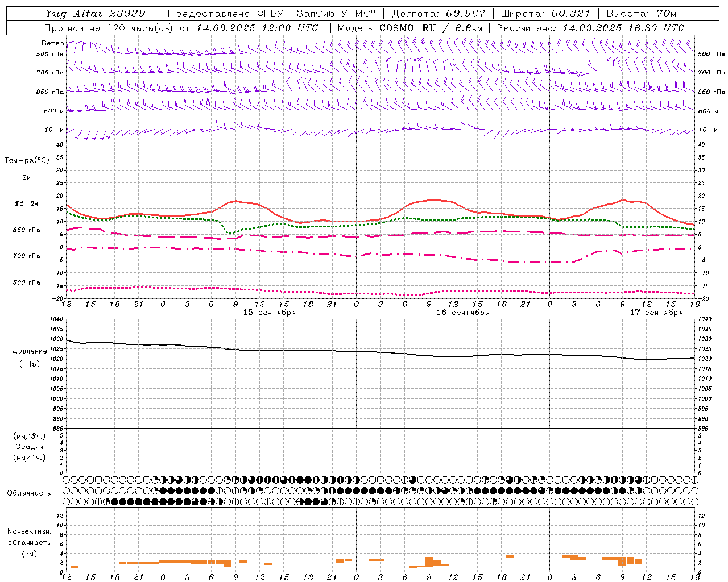Select the Высота: 70м field

tap(641, 14)
